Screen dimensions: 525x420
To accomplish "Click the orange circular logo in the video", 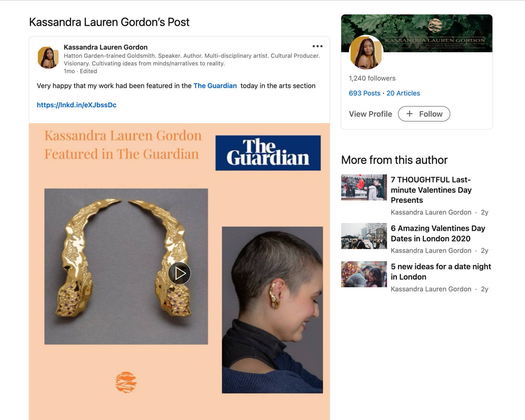I will [126, 382].
